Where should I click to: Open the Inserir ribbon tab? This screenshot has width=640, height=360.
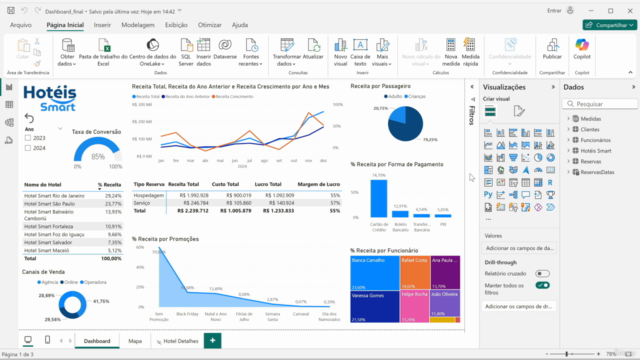click(102, 25)
